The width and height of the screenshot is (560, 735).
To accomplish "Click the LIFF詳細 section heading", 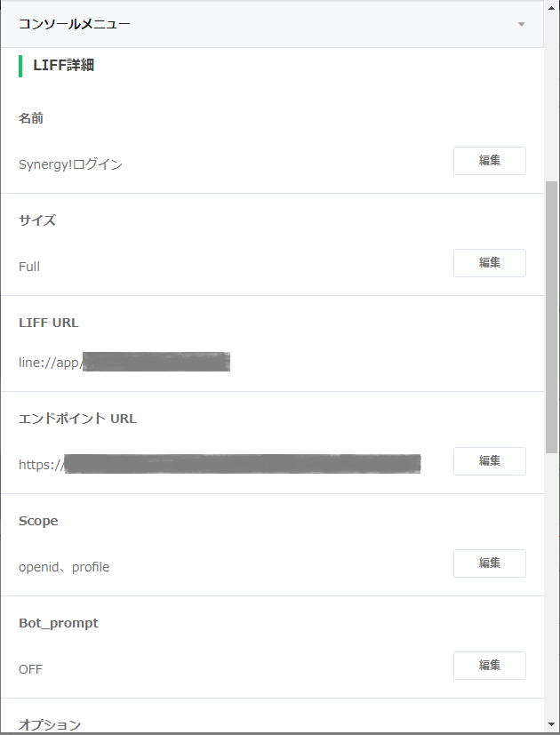I will (x=63, y=65).
